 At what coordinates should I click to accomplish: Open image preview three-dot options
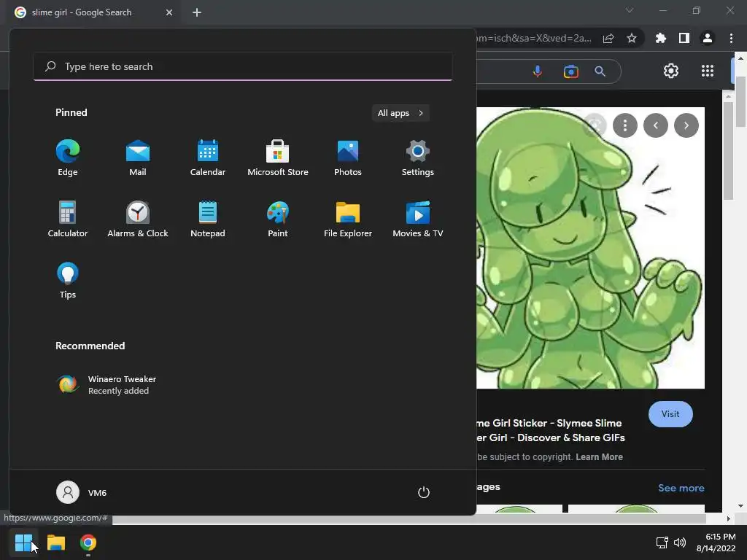(625, 125)
